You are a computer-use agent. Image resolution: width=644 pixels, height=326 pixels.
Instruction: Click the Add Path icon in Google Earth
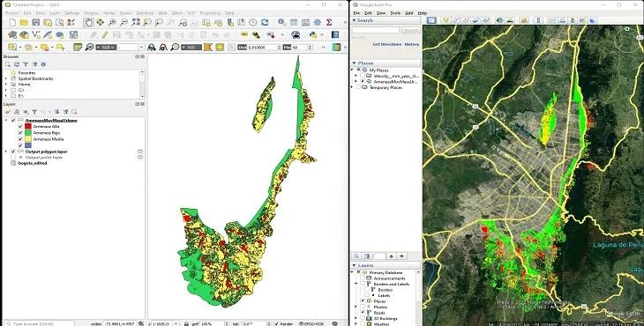tap(466, 20)
